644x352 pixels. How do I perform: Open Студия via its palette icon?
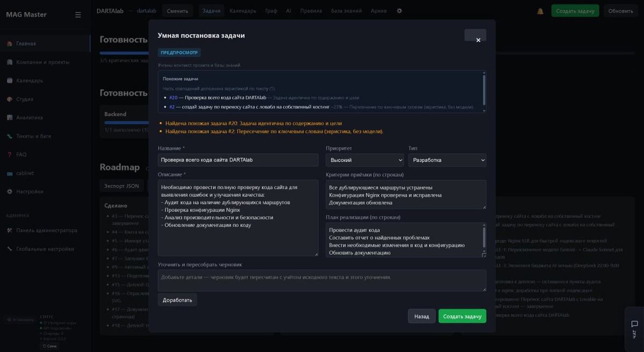click(10, 99)
